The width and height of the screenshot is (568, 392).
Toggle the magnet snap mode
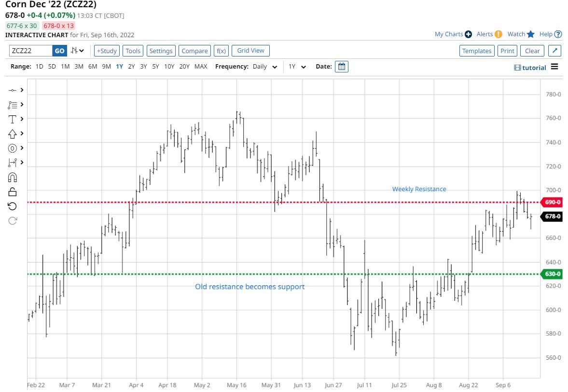click(x=13, y=177)
